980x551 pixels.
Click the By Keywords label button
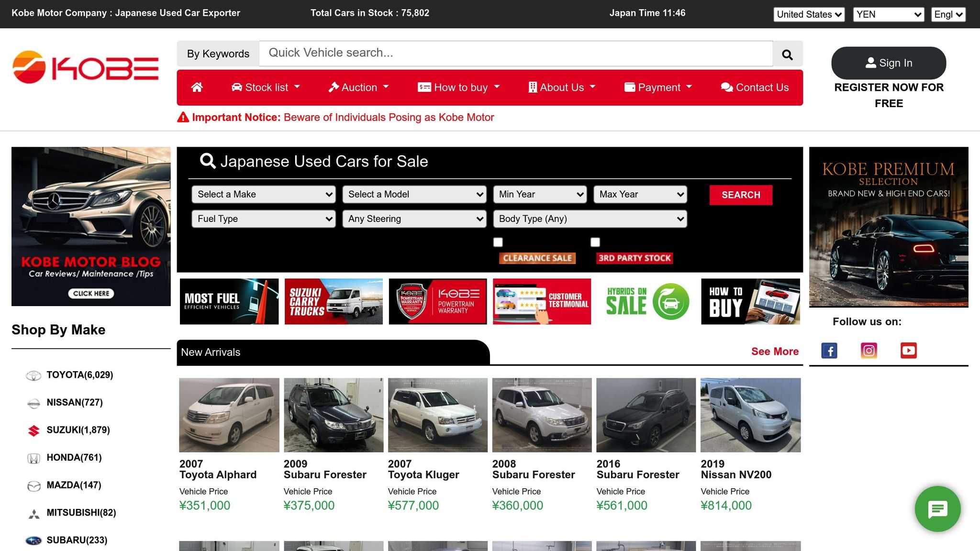(218, 54)
